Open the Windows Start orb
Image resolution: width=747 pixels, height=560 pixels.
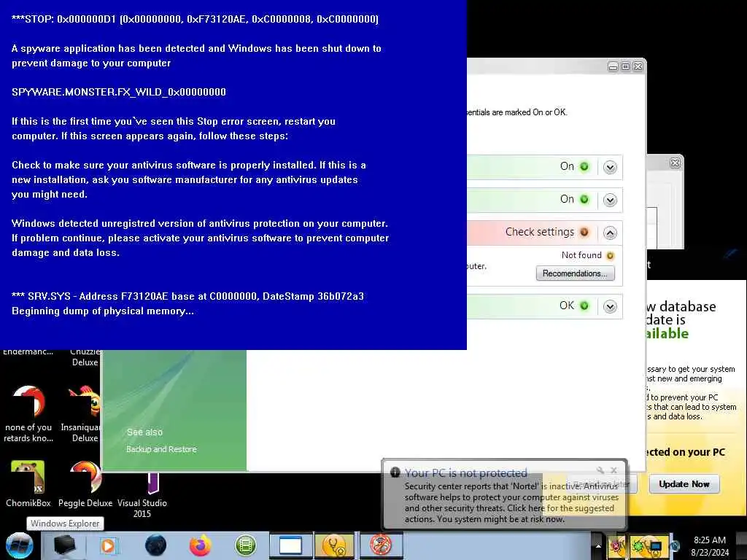click(20, 545)
